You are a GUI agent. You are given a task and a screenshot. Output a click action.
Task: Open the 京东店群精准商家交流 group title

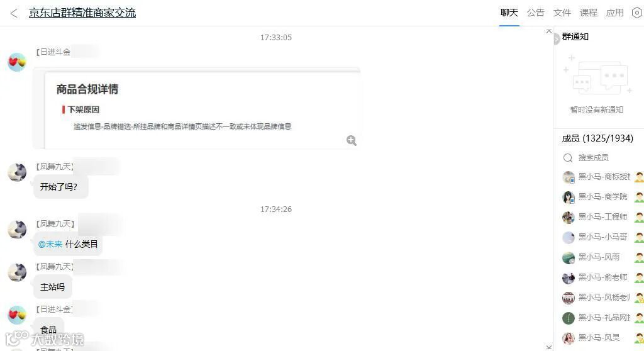[x=82, y=13]
